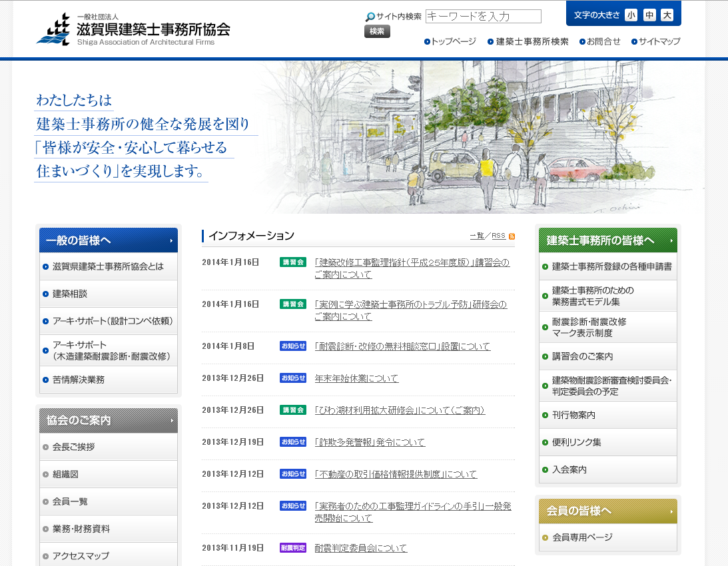Open 滋賀県建築士事務所協会とは menu item

(109, 266)
